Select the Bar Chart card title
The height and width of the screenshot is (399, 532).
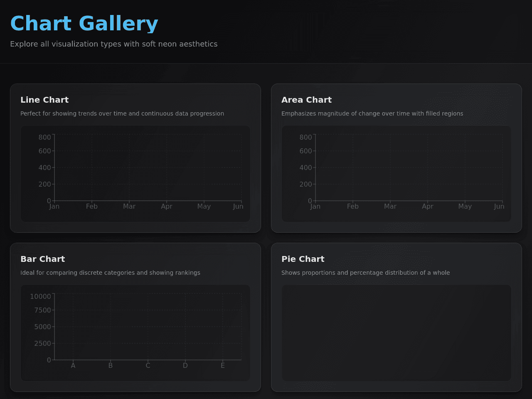(x=42, y=259)
